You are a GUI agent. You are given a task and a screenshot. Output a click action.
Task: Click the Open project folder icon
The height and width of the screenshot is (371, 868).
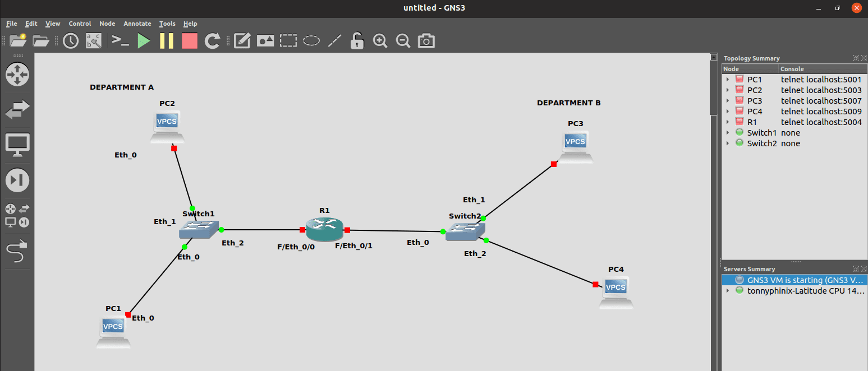(41, 40)
